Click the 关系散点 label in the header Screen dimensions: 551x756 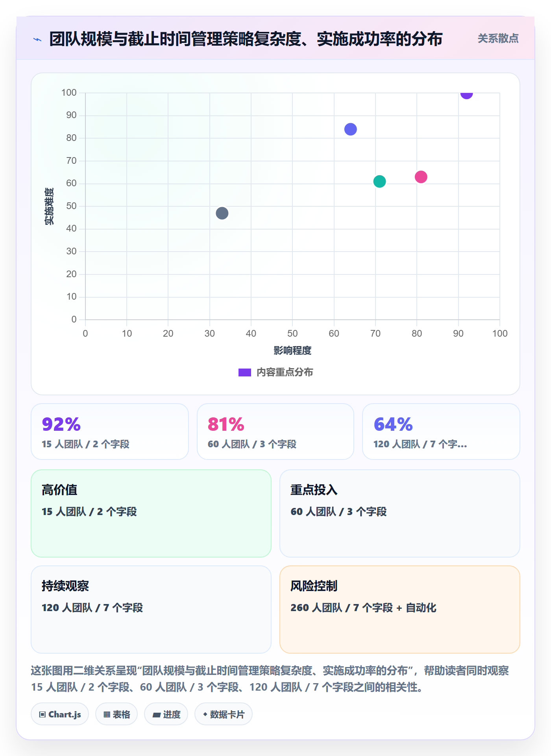[x=498, y=39]
